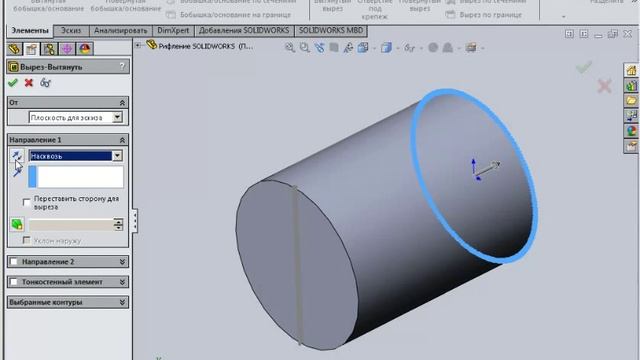Accept feature with faded green checkmark in viewport corner

(x=584, y=67)
